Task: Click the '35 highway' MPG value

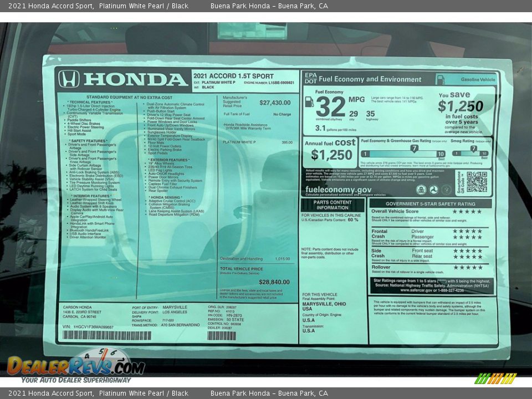Action: tap(371, 115)
